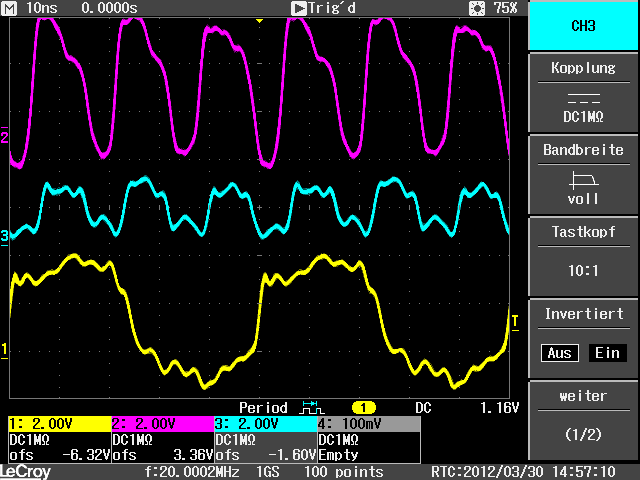Click channel 4 DC1MΩ coupling label
The height and width of the screenshot is (480, 640).
[x=338, y=440]
